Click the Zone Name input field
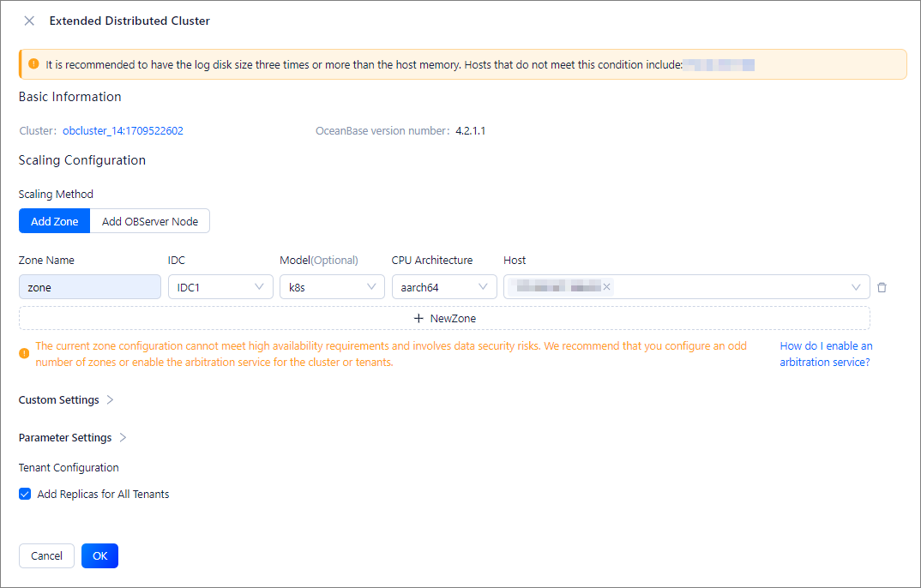 click(x=90, y=287)
